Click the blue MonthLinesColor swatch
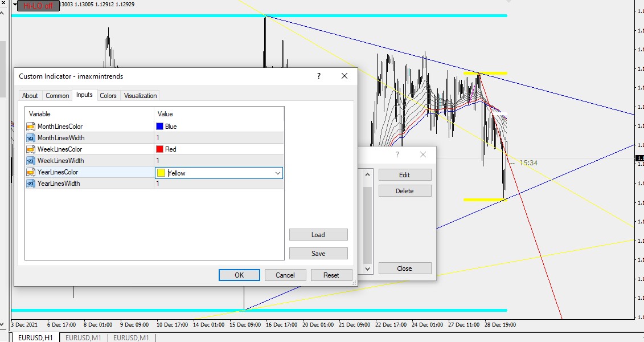The height and width of the screenshot is (342, 644). (160, 126)
